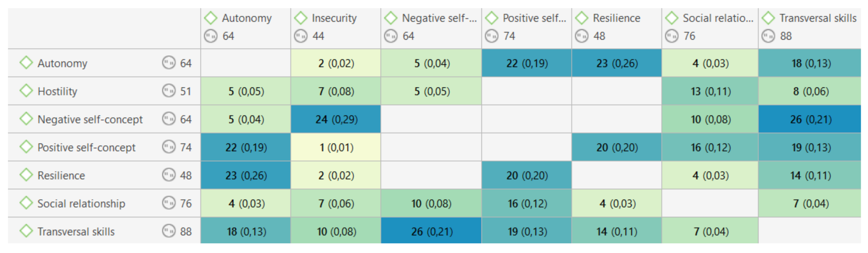Click the Resilience column header diamond icon

pyautogui.click(x=582, y=18)
